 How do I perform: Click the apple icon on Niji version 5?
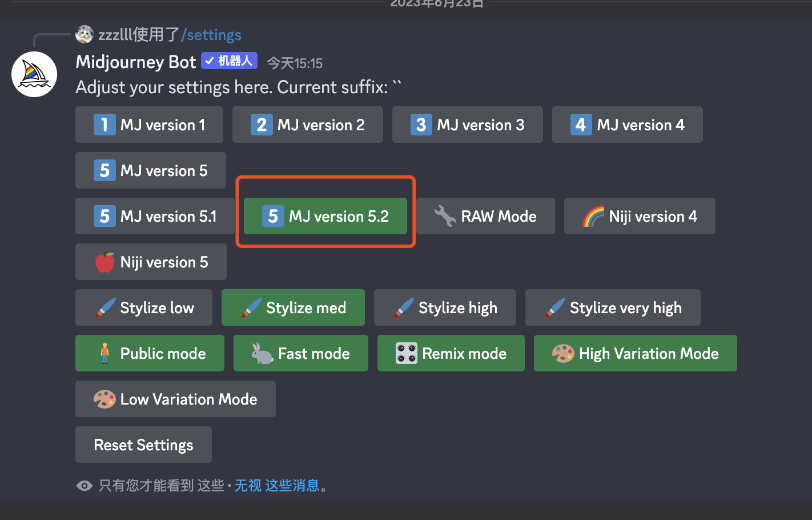coord(104,262)
